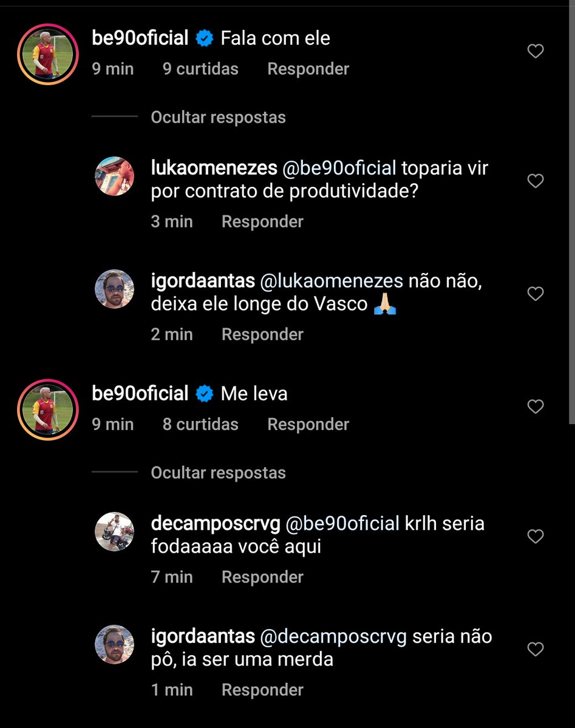View the 8 curtidas on "Me leva"
The height and width of the screenshot is (728, 575).
(x=200, y=425)
